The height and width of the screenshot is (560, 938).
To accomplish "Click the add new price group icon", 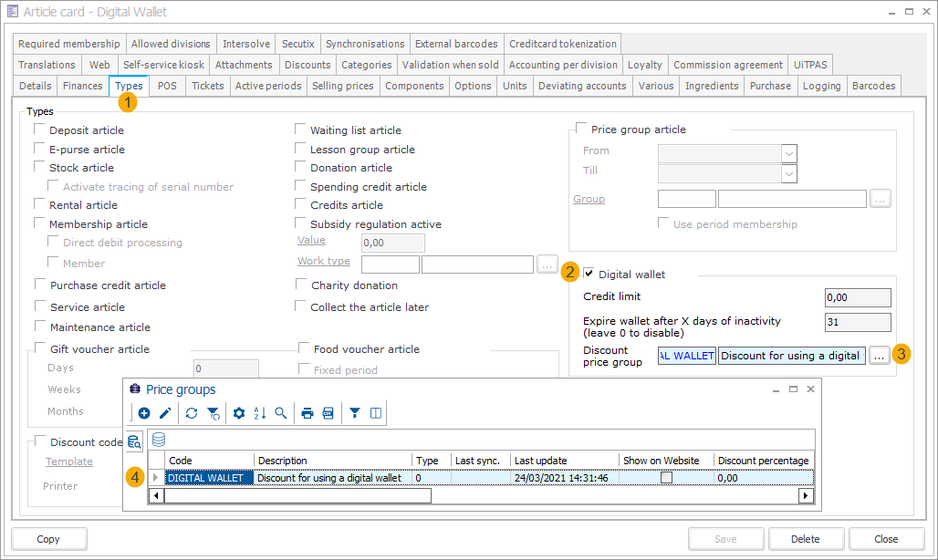I will 144,413.
